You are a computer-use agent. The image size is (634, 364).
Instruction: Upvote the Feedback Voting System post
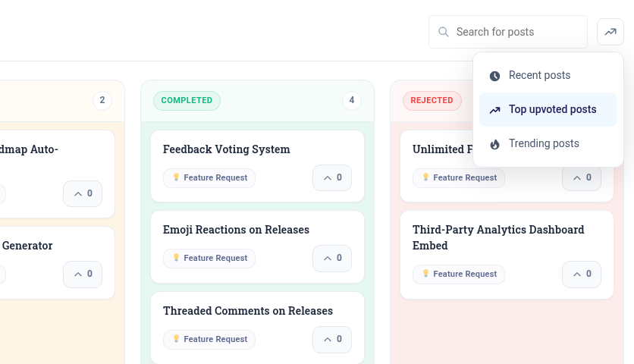332,177
